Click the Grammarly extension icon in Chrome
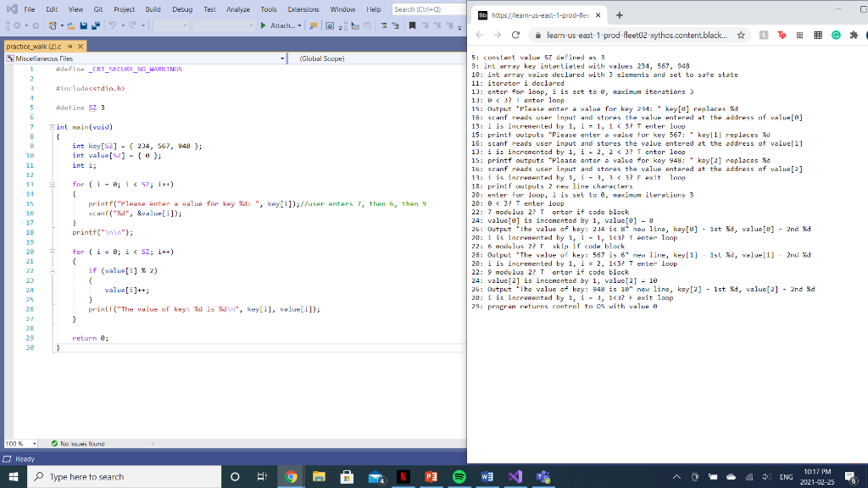The height and width of the screenshot is (488, 868). tap(836, 36)
